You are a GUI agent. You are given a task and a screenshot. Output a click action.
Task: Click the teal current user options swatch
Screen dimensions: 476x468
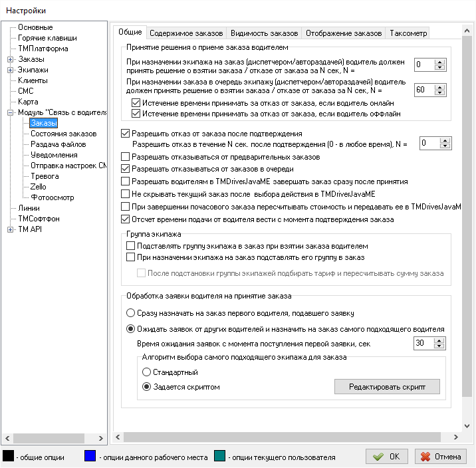click(x=219, y=457)
